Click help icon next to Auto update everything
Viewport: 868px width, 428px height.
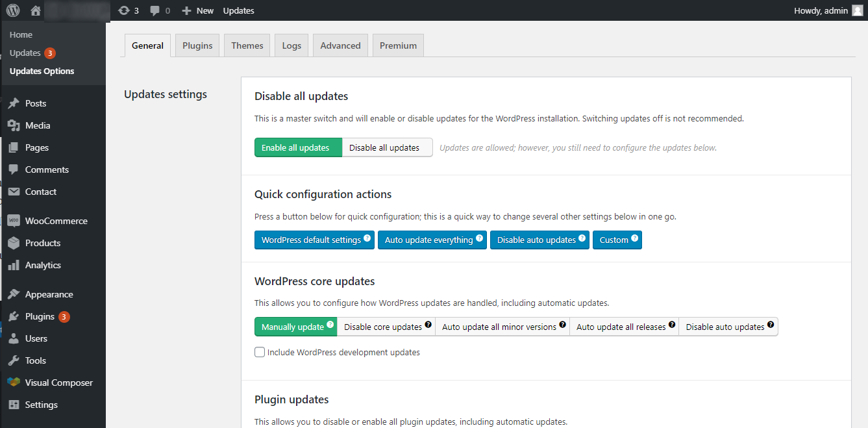(x=480, y=238)
